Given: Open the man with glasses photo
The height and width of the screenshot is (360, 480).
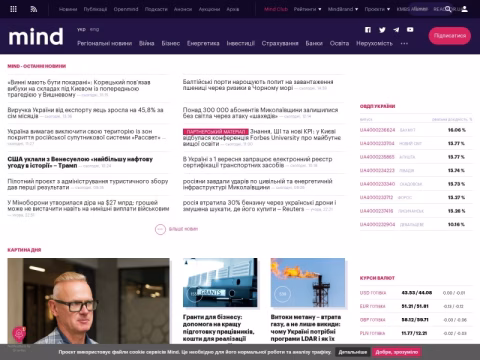Looking at the screenshot, I should point(88,301).
